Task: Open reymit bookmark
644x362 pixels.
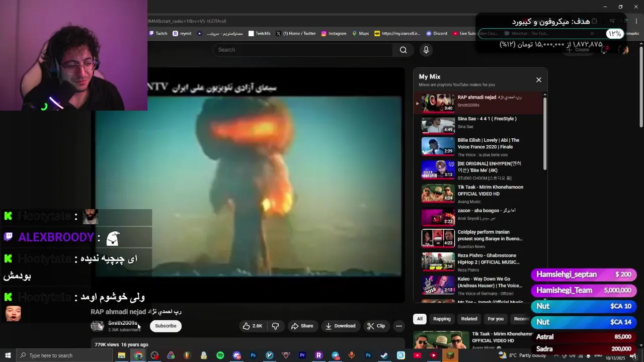Action: coord(182,34)
